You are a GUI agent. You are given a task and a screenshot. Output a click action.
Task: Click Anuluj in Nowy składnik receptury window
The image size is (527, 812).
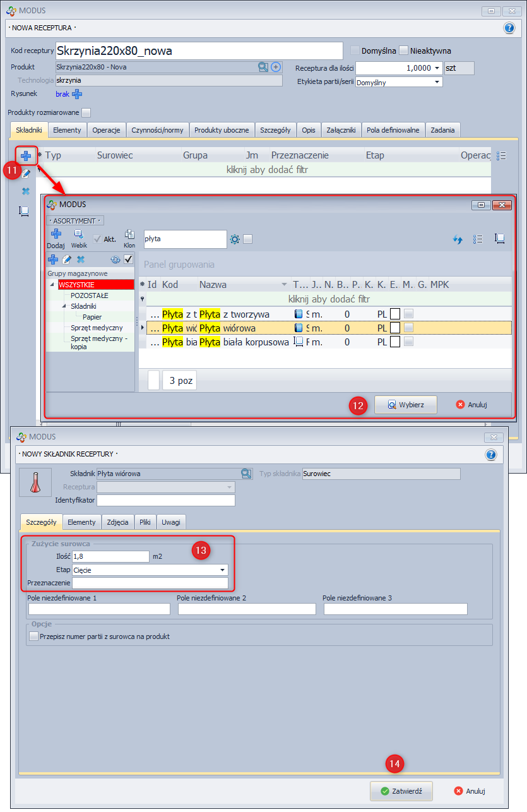pyautogui.click(x=470, y=791)
